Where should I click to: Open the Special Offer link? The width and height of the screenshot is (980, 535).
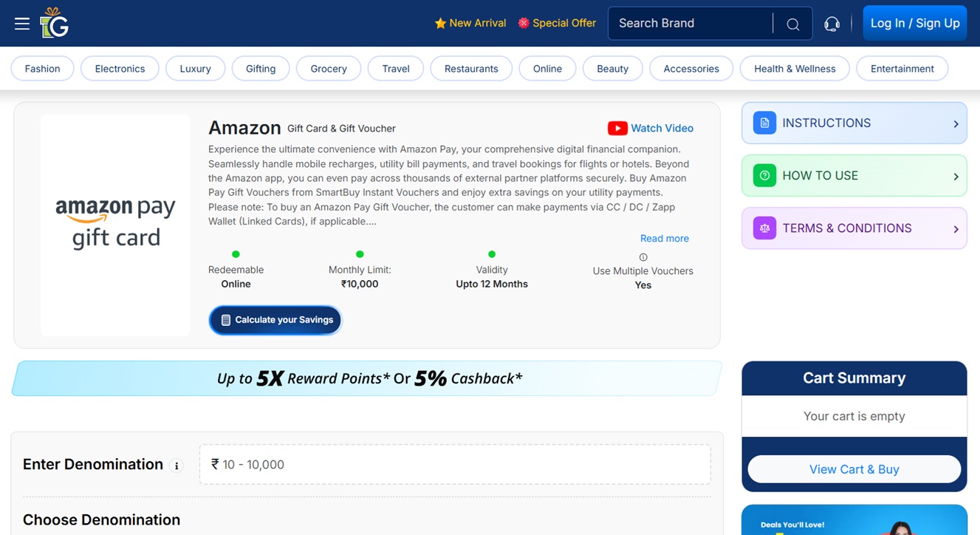557,24
